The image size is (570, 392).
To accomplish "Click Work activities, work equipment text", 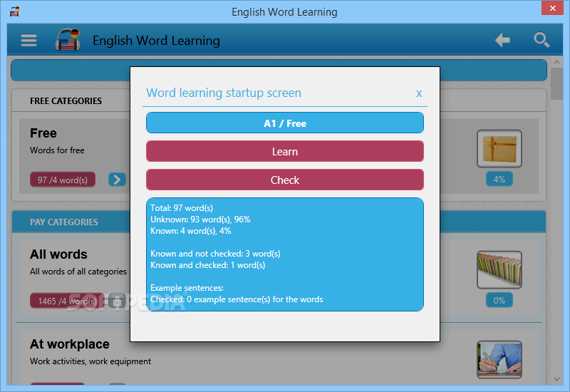I will pyautogui.click(x=90, y=361).
